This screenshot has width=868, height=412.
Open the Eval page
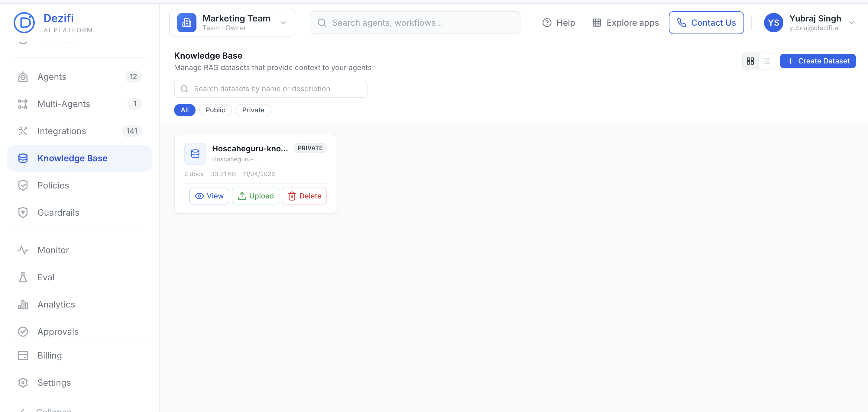click(79, 277)
